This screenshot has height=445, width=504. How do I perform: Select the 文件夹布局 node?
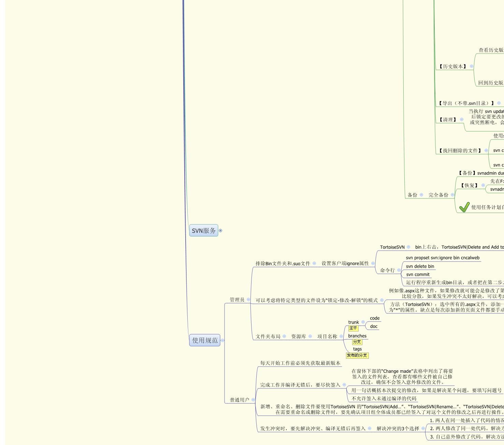(268, 337)
